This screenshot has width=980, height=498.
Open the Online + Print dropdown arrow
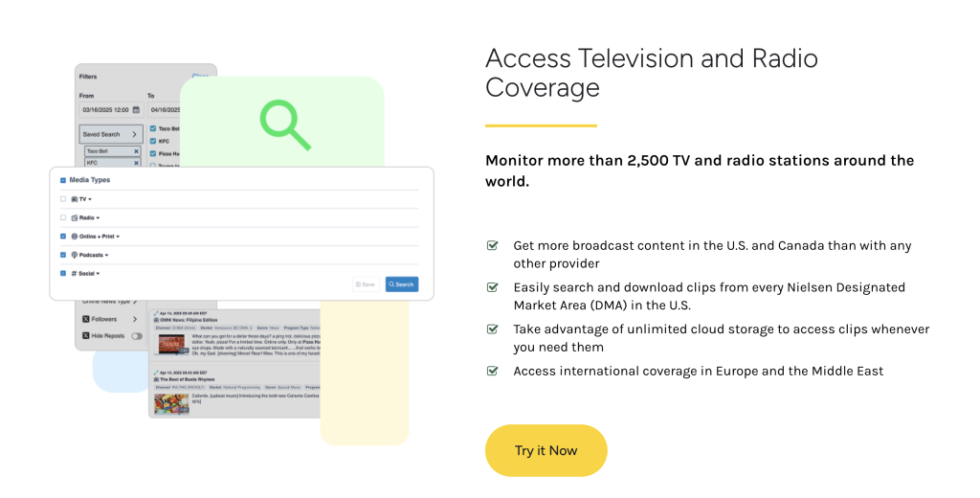click(118, 236)
